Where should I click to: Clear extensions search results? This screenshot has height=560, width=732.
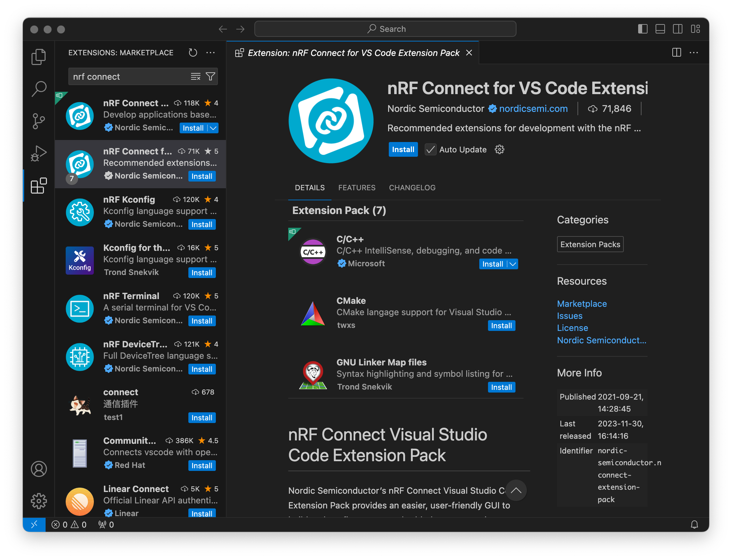click(x=195, y=77)
